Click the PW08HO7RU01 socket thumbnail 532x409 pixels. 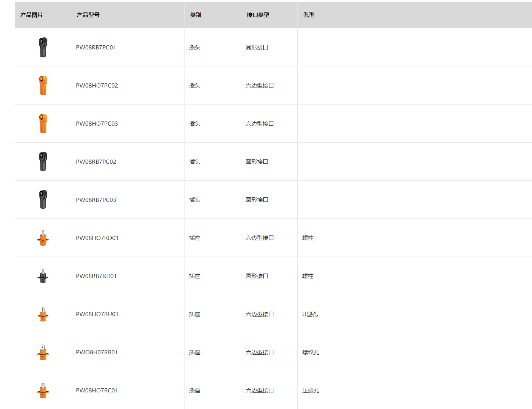[43, 314]
